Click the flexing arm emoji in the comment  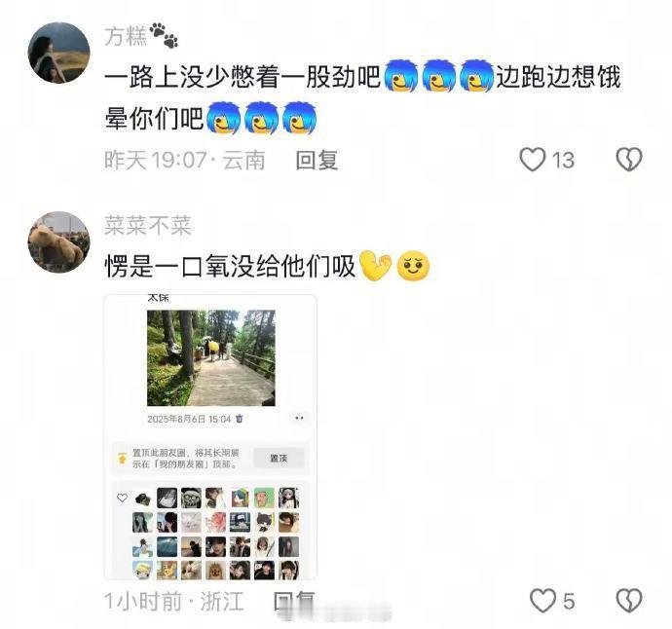click(x=375, y=266)
